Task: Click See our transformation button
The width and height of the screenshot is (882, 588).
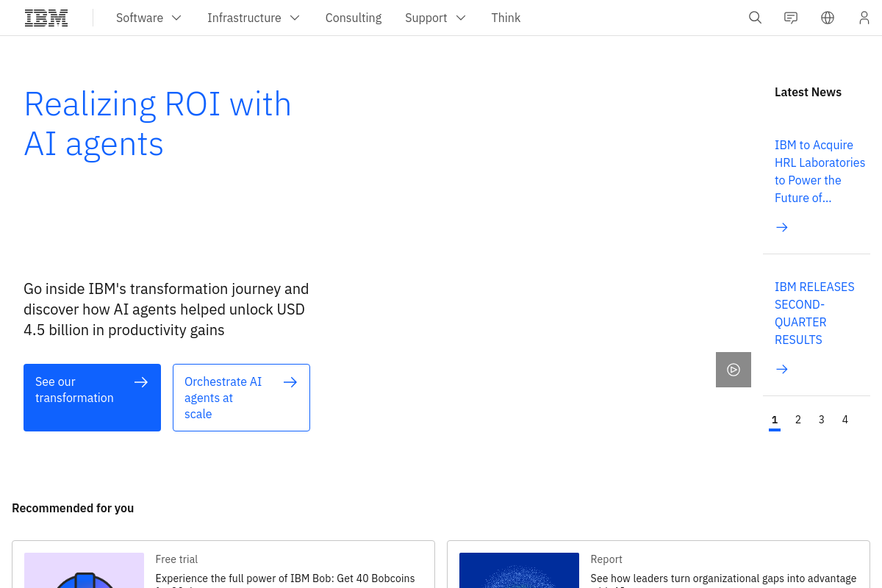Action: [x=92, y=398]
